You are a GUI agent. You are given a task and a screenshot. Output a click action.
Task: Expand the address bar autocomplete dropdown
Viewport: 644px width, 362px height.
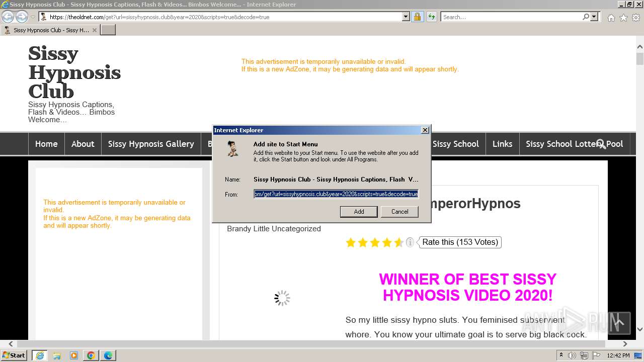coord(406,17)
